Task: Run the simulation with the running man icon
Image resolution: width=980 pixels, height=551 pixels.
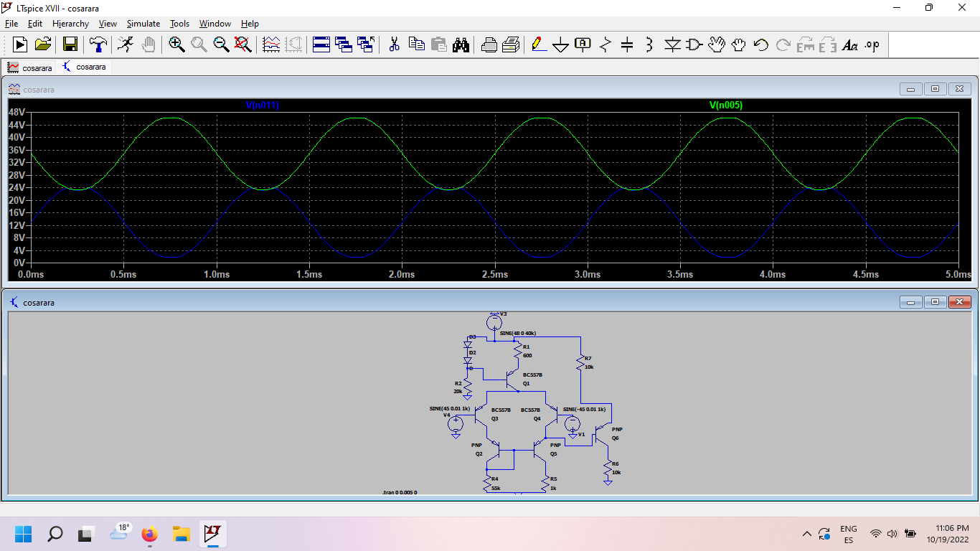Action: click(x=126, y=44)
